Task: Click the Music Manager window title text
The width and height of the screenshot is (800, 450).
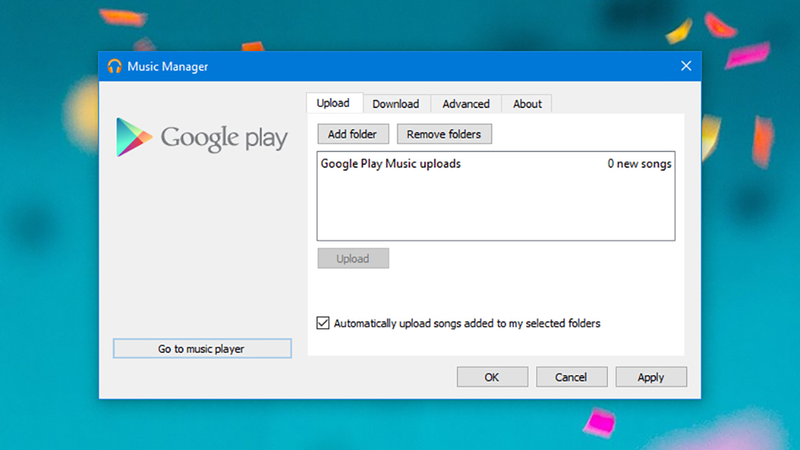Action: pyautogui.click(x=167, y=67)
